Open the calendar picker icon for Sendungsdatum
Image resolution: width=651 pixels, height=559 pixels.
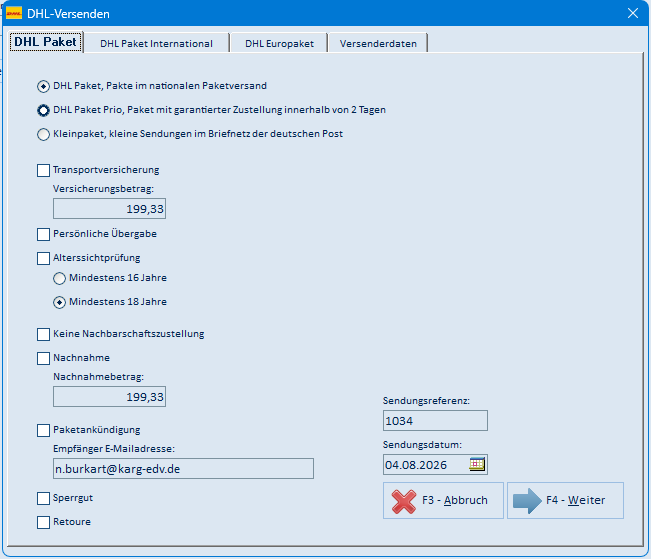point(477,464)
